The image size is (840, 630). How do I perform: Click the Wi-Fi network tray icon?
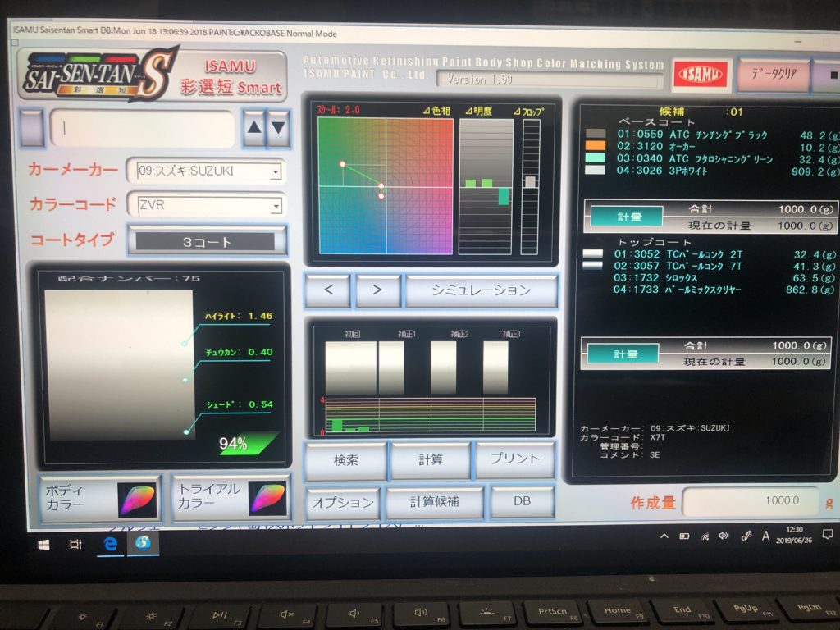coord(705,536)
